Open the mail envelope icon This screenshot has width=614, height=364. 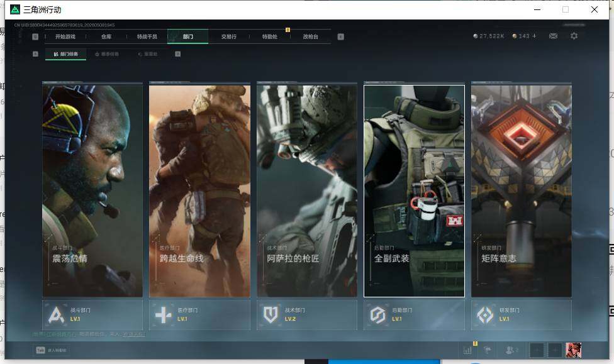(554, 36)
